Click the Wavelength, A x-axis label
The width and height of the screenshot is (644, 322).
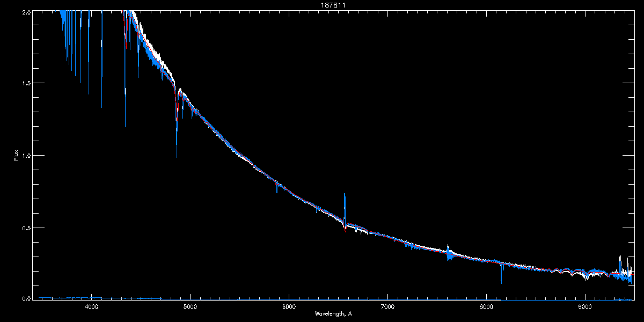click(x=333, y=313)
